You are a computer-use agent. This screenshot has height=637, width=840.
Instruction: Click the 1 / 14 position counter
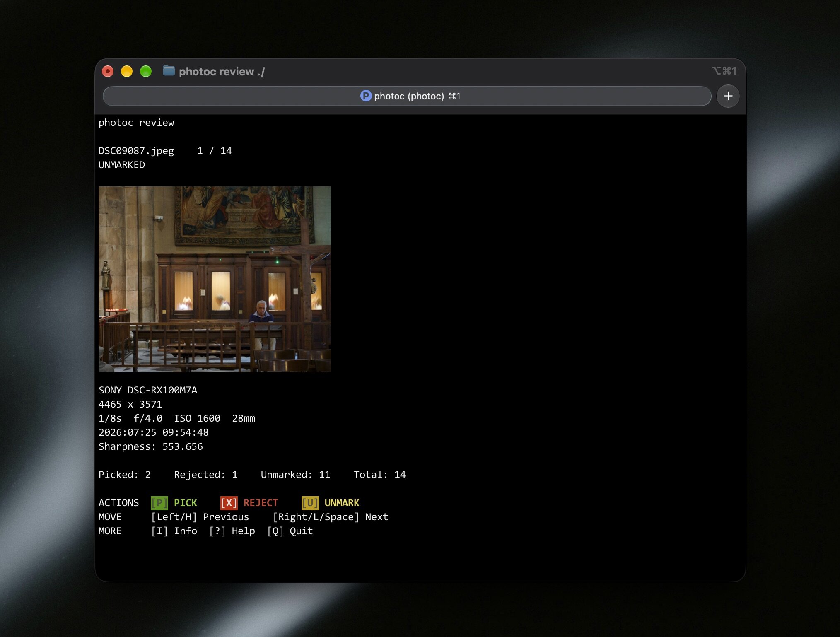214,151
